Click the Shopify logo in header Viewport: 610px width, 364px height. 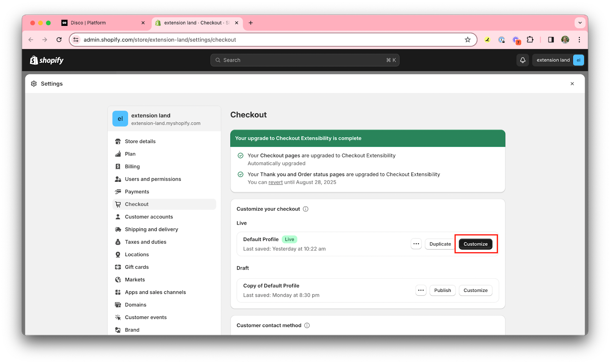point(47,60)
